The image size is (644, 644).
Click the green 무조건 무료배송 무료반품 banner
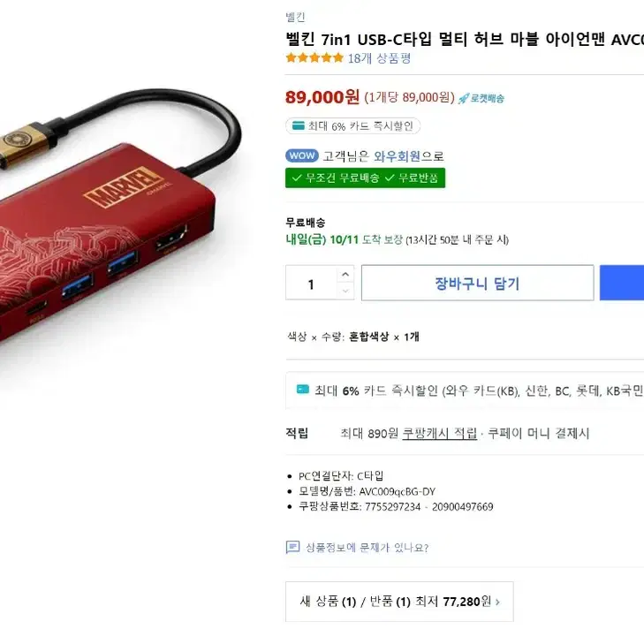point(365,178)
